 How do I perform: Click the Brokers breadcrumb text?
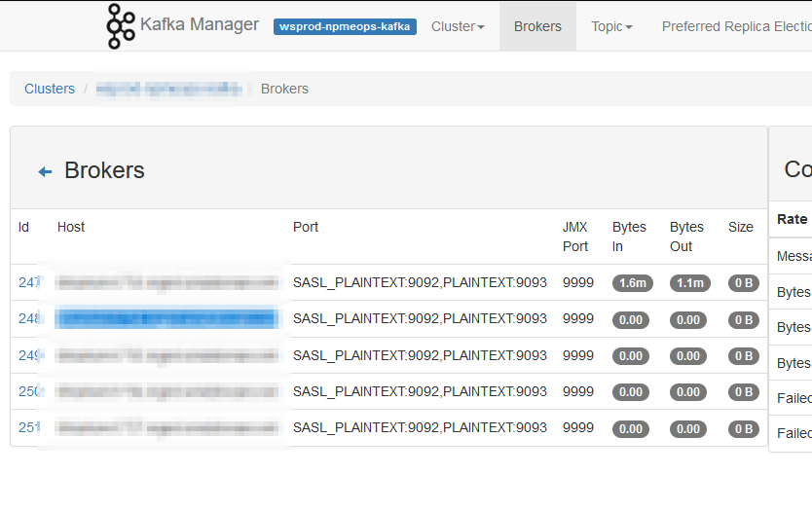284,89
